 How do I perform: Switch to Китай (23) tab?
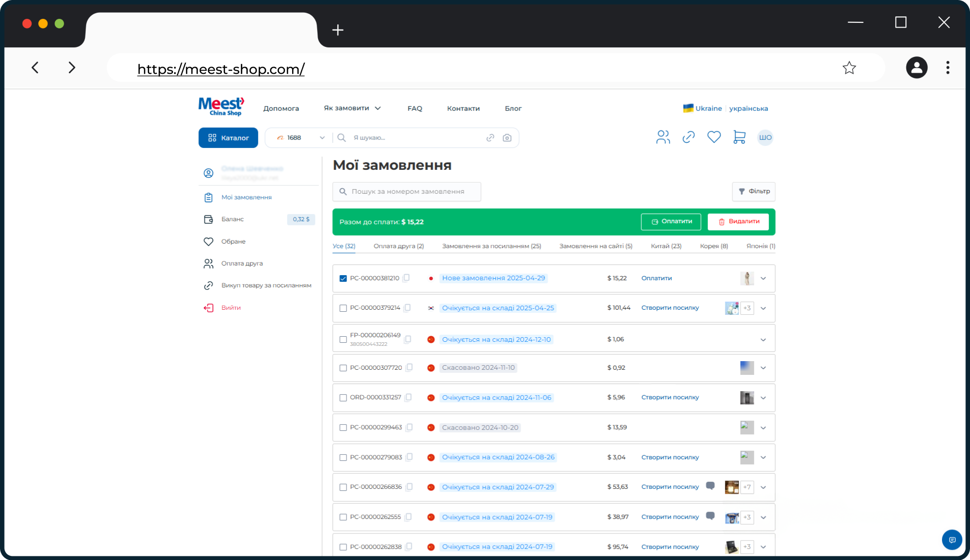pyautogui.click(x=666, y=246)
